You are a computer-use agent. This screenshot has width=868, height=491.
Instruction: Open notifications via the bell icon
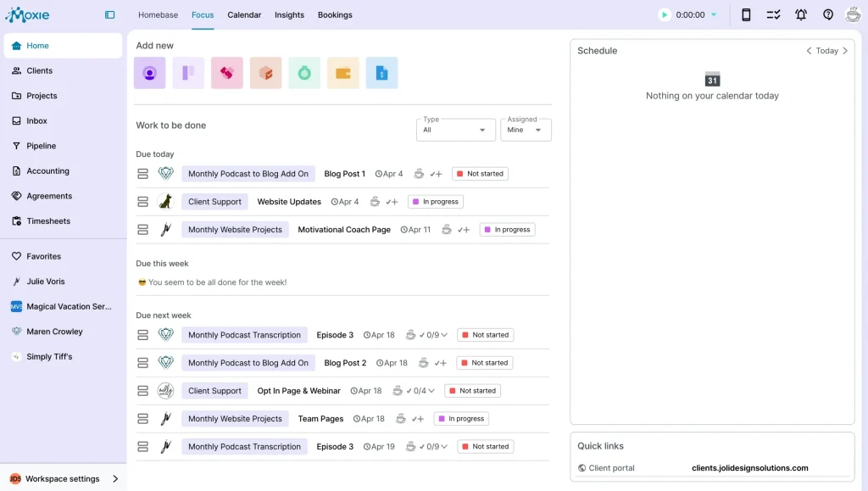(800, 14)
